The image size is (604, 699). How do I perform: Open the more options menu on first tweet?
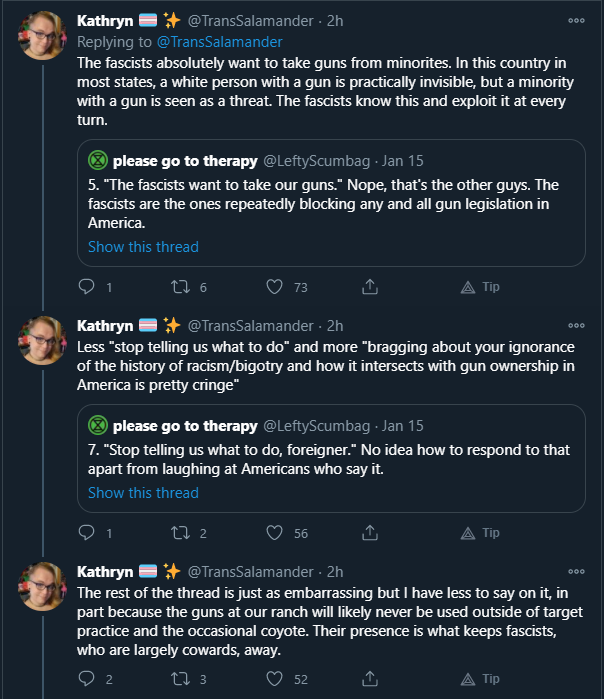click(576, 21)
